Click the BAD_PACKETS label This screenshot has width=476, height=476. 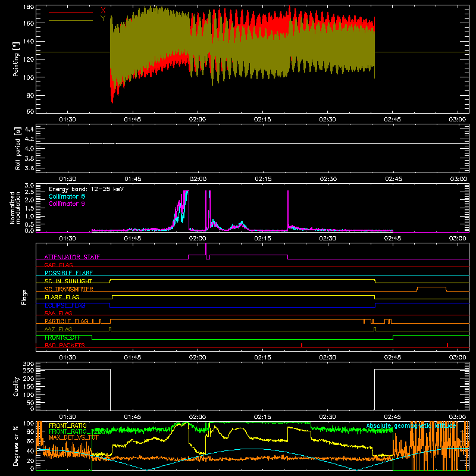65,345
